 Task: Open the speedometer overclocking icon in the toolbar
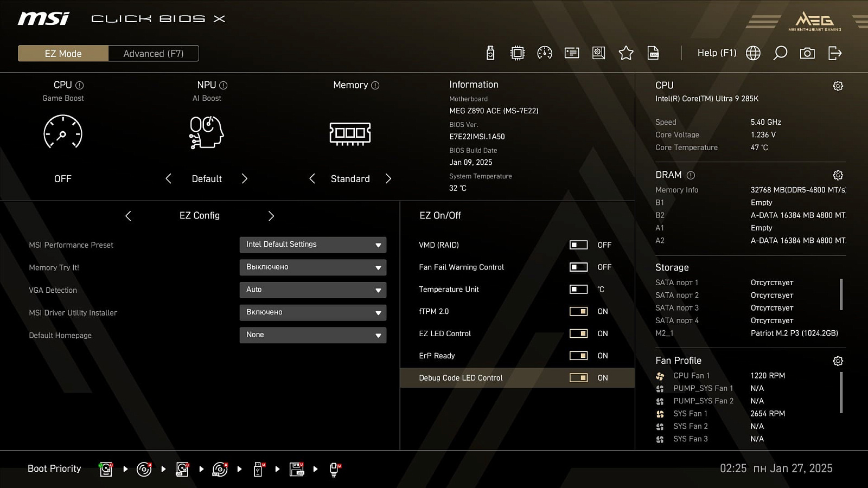point(545,53)
